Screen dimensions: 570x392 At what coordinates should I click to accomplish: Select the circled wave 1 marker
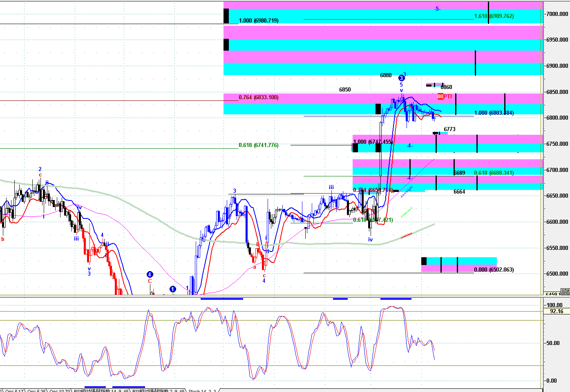tap(173, 289)
